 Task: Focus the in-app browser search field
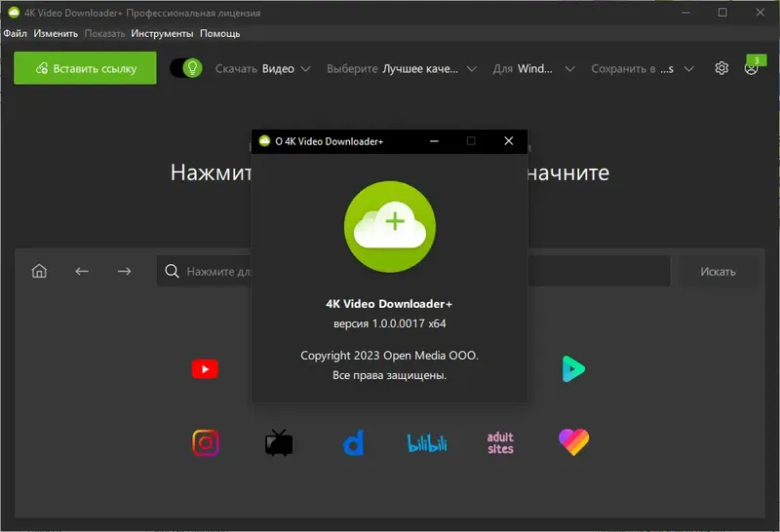coord(413,271)
